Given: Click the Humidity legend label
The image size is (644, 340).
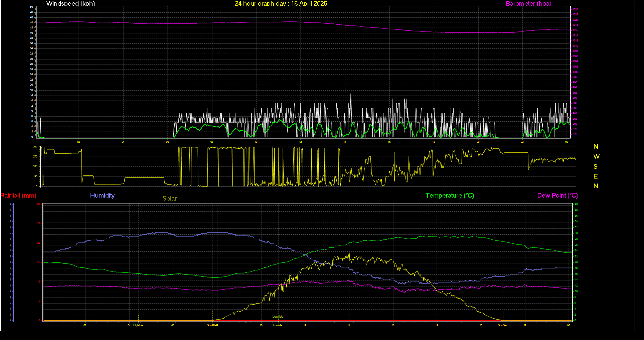Looking at the screenshot, I should (x=102, y=196).
